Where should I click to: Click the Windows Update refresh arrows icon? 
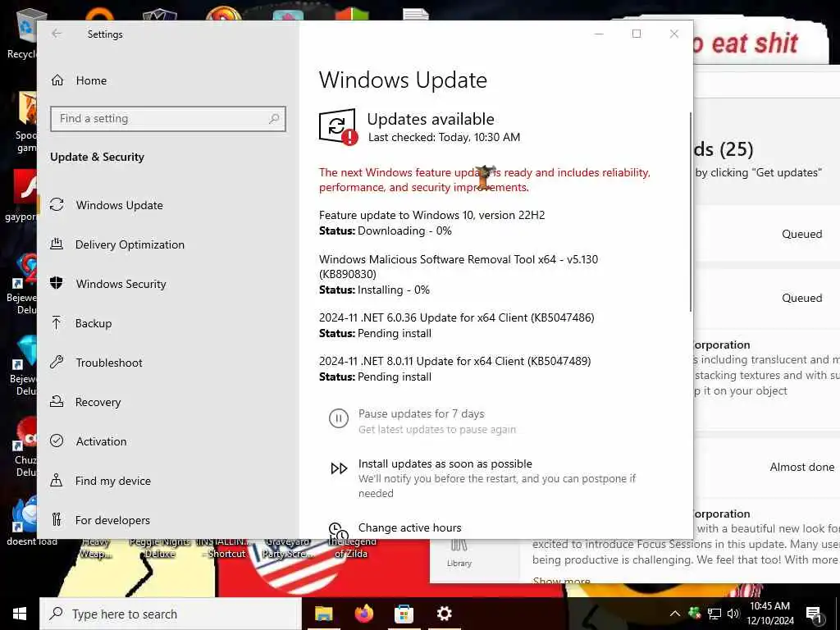coord(57,204)
